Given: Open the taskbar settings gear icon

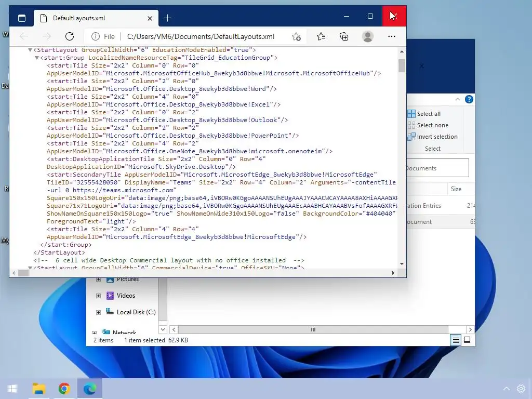Looking at the screenshot, I should click(521, 389).
